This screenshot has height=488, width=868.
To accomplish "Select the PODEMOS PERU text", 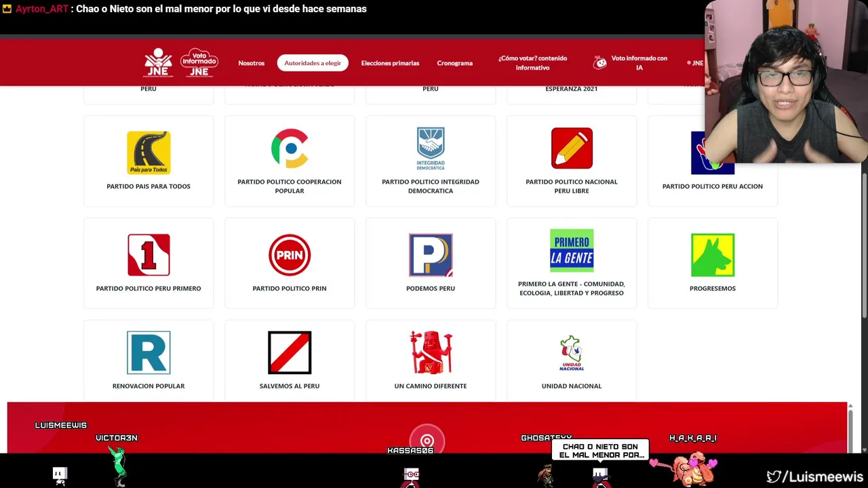I will click(431, 289).
